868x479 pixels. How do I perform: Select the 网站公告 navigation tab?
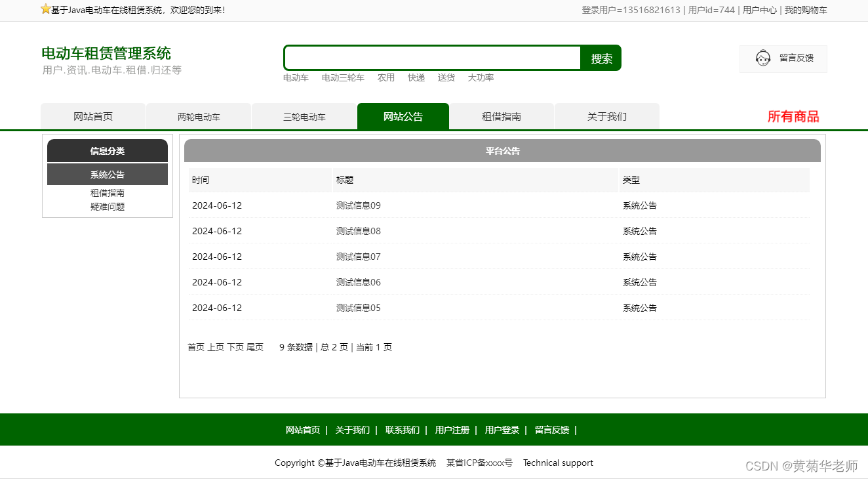(x=403, y=116)
